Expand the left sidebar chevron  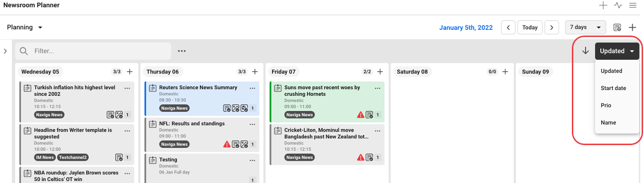[5, 51]
